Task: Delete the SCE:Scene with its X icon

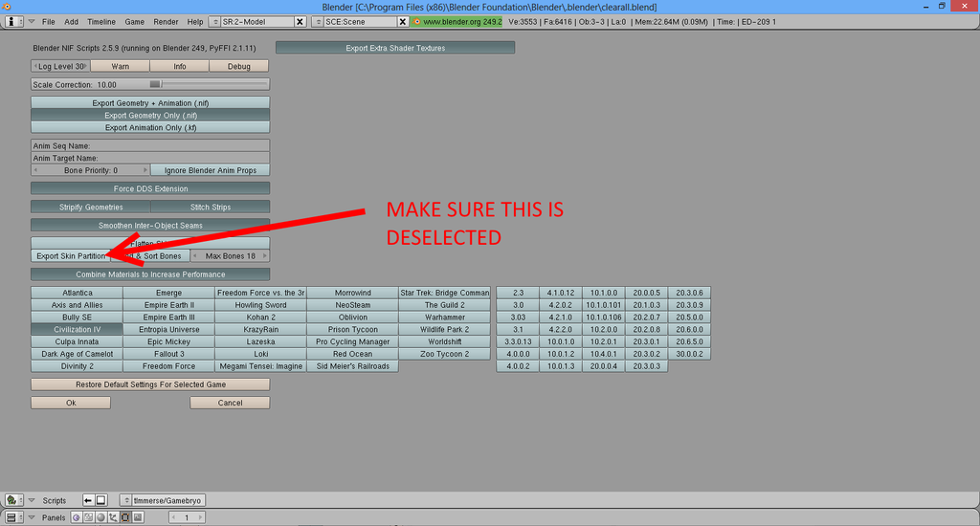Action: (x=403, y=22)
